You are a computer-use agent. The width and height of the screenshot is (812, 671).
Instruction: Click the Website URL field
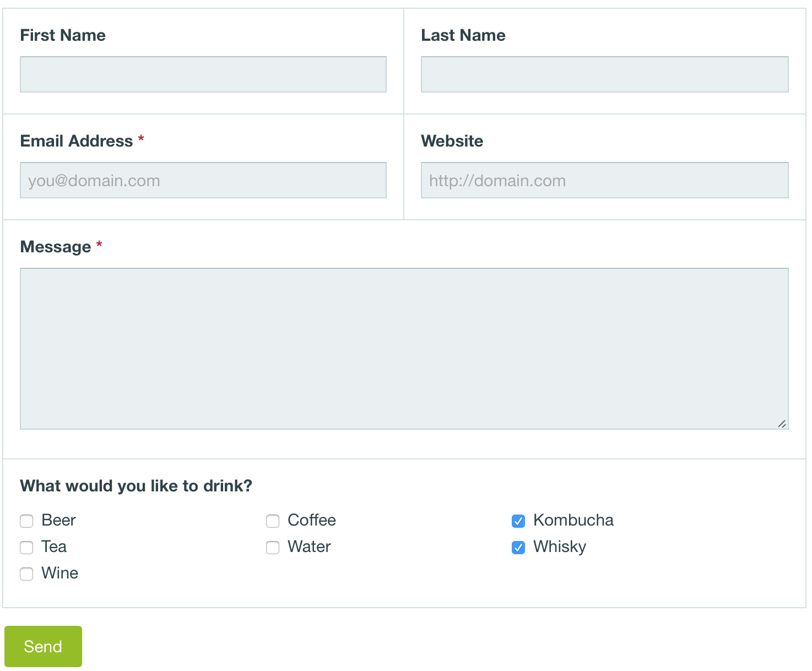(605, 180)
